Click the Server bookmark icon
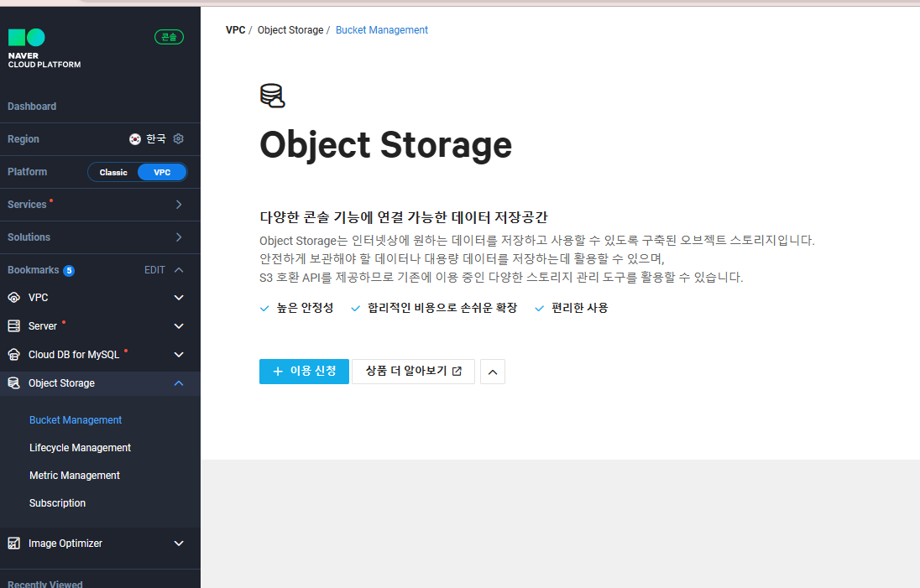The image size is (920, 588). 14,326
